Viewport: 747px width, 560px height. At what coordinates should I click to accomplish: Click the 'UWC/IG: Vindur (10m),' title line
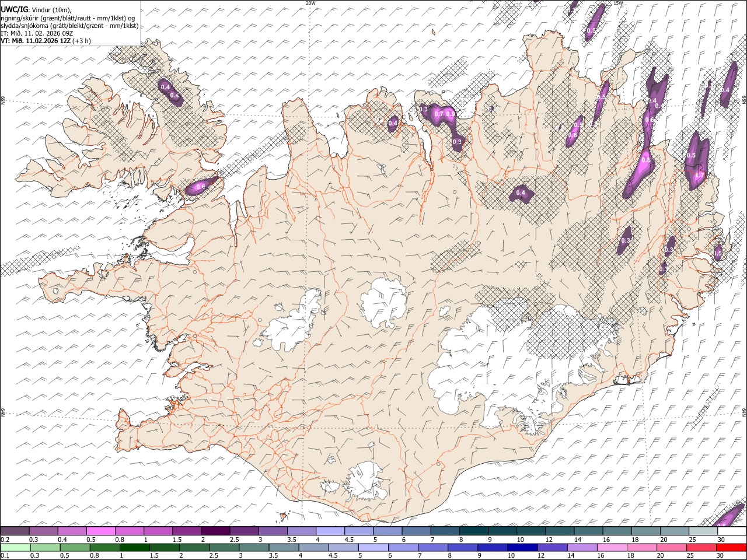tap(36, 10)
